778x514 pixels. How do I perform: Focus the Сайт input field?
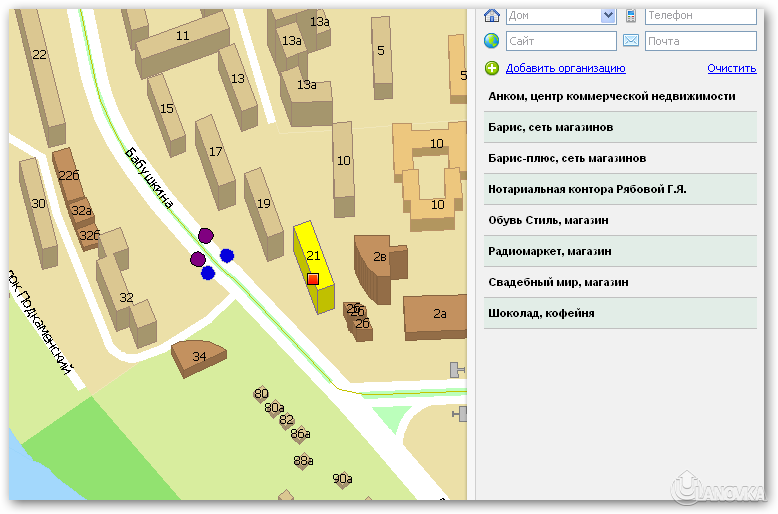click(x=561, y=41)
